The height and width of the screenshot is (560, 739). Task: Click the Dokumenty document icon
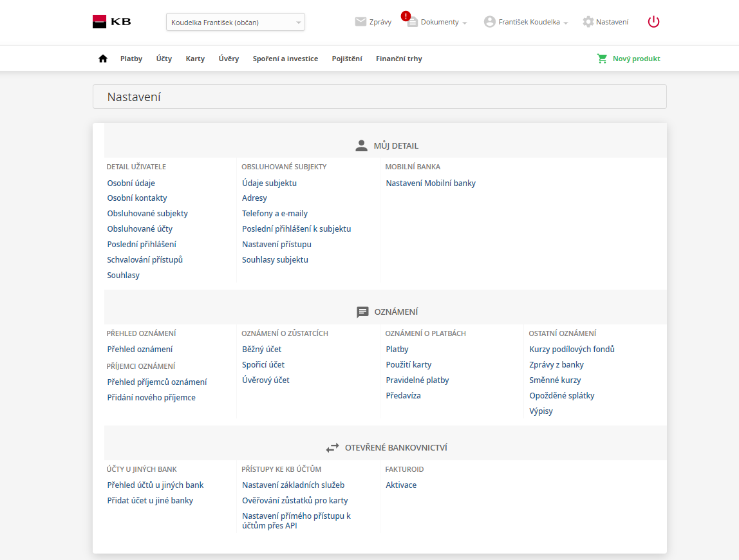click(413, 22)
